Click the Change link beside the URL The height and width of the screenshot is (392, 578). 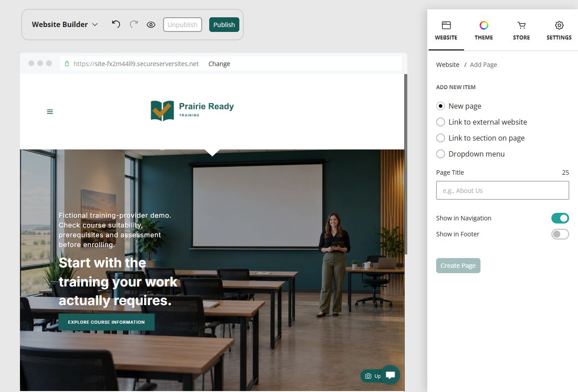[x=219, y=64]
